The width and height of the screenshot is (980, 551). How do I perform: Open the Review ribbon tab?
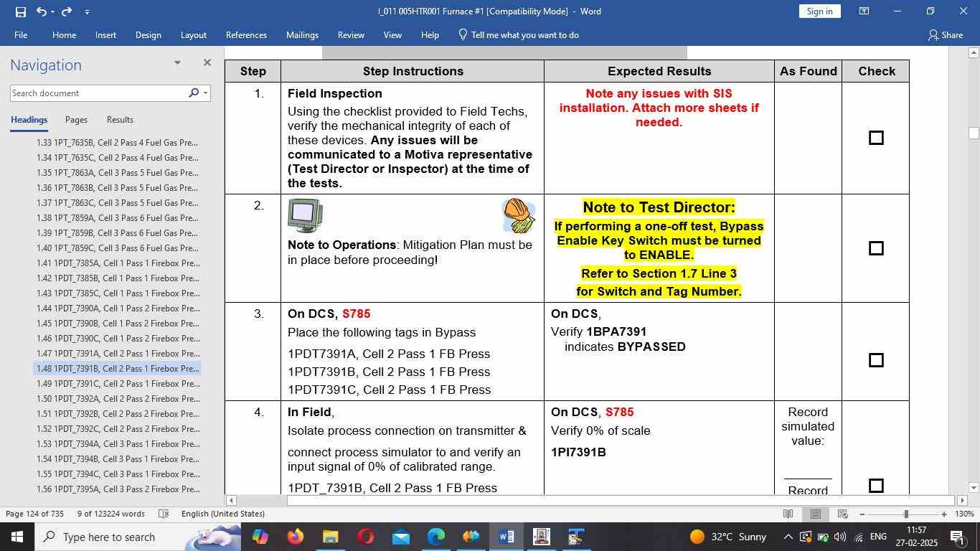tap(351, 35)
